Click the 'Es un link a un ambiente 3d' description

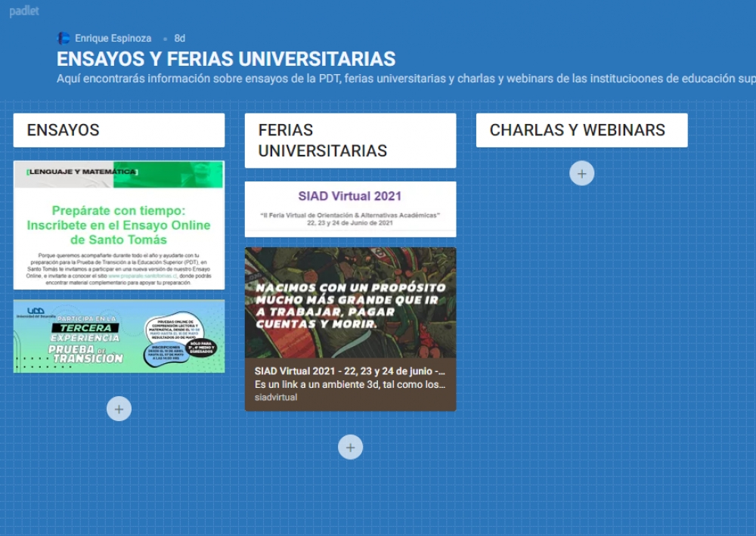tap(350, 385)
